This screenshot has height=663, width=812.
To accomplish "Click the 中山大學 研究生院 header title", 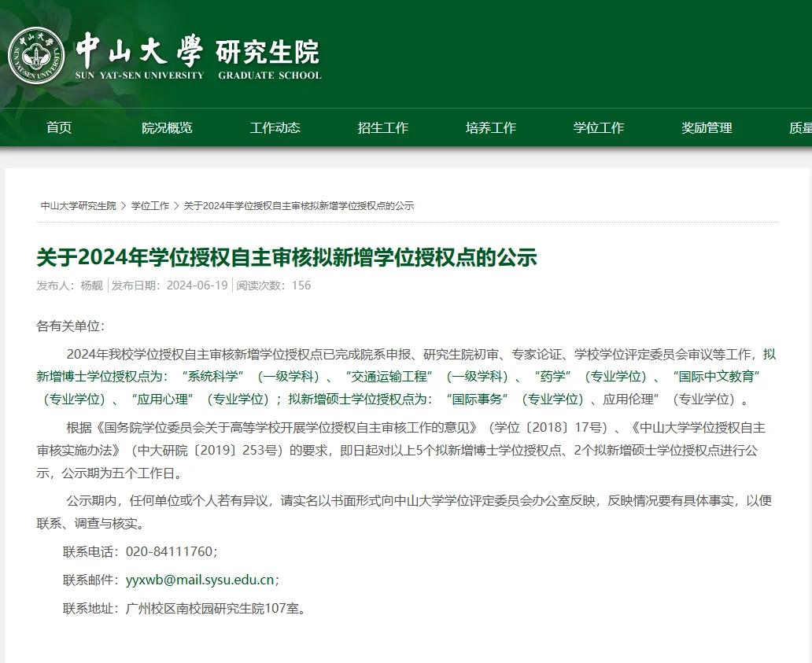I will click(198, 56).
